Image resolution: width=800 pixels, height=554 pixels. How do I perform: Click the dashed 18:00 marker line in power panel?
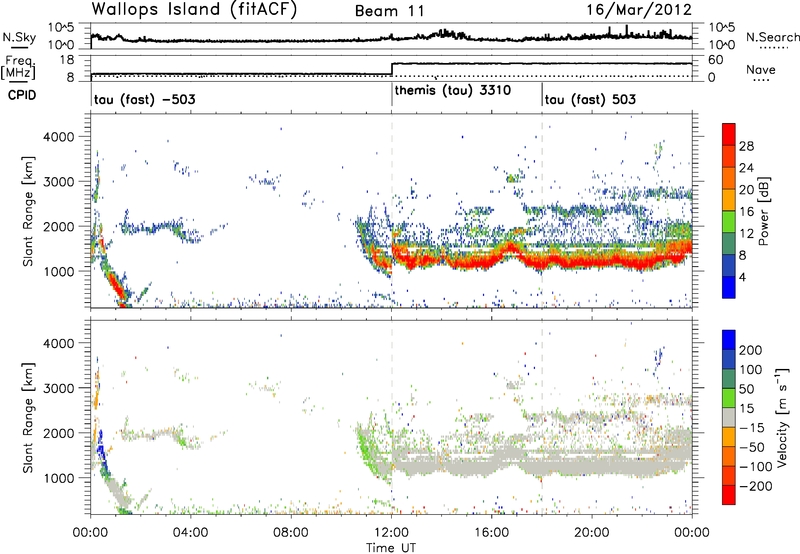point(542,211)
